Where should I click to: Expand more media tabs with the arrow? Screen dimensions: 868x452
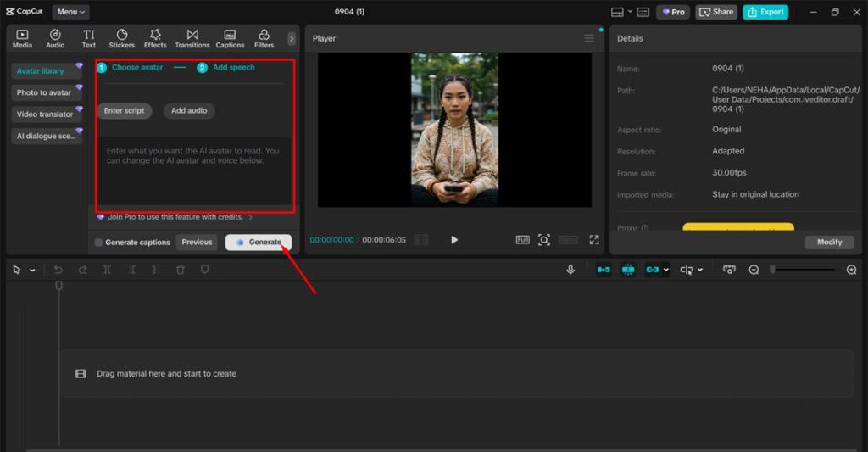pos(292,38)
